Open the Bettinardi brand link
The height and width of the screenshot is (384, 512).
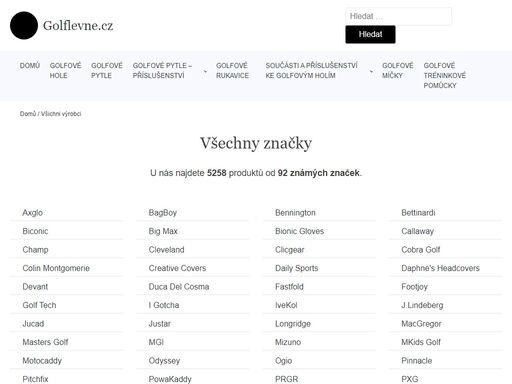[x=418, y=213]
